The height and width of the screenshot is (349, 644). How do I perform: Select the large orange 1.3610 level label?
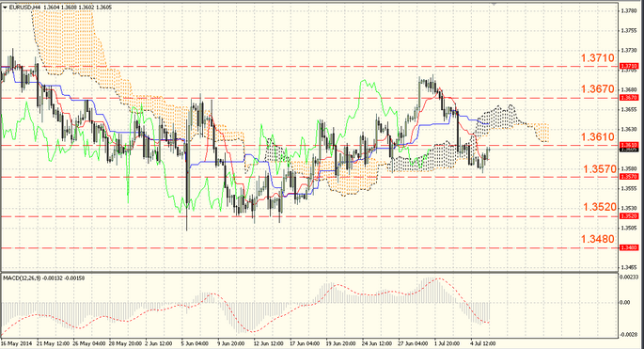[598, 137]
